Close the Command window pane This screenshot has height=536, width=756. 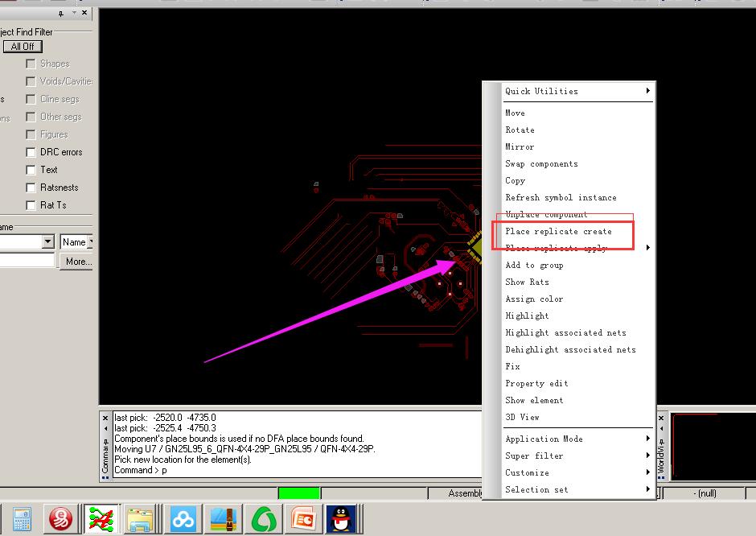point(105,418)
